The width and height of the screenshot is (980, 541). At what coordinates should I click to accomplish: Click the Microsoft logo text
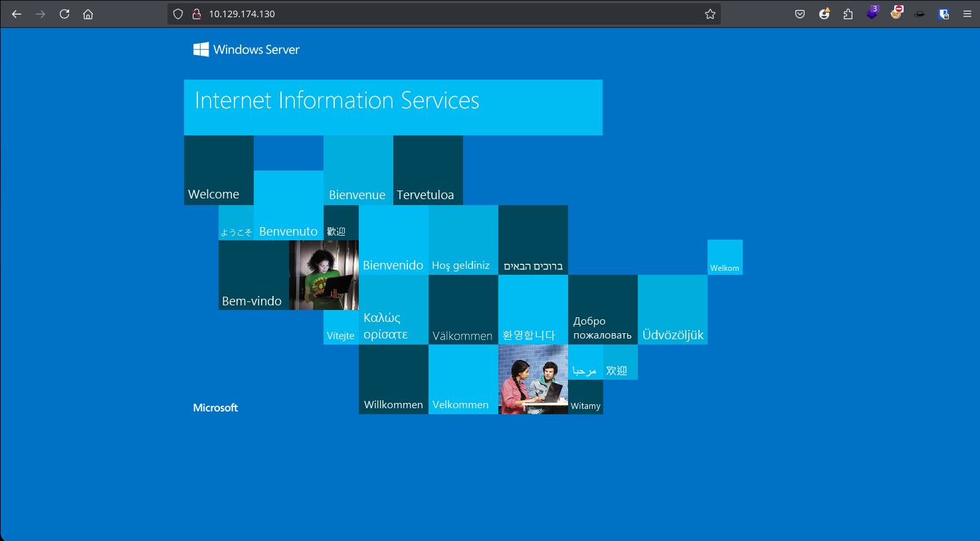pos(215,408)
